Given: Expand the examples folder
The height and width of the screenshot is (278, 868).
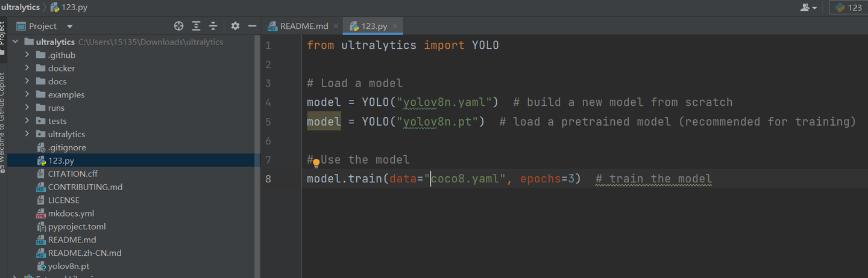Looking at the screenshot, I should [x=27, y=94].
